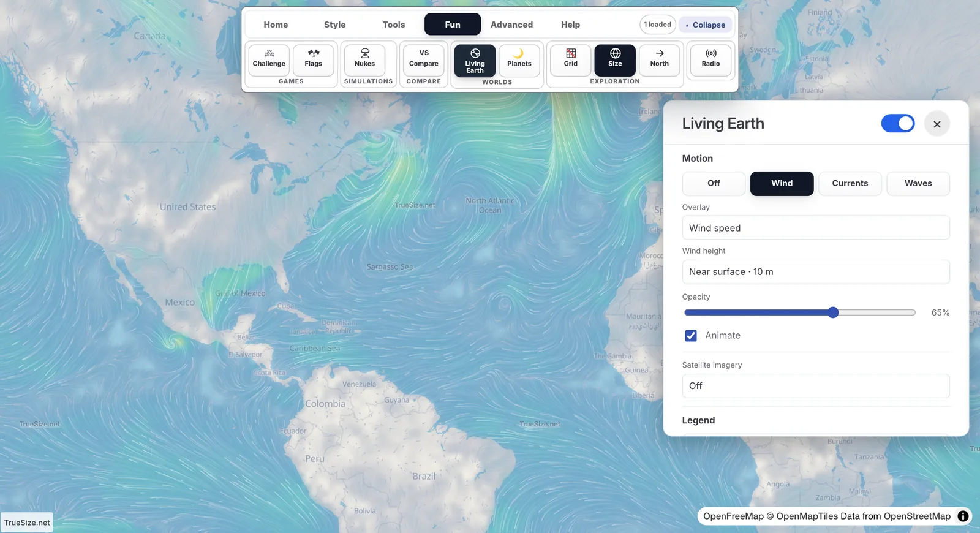Toggle the Living Earth world button

pos(475,61)
